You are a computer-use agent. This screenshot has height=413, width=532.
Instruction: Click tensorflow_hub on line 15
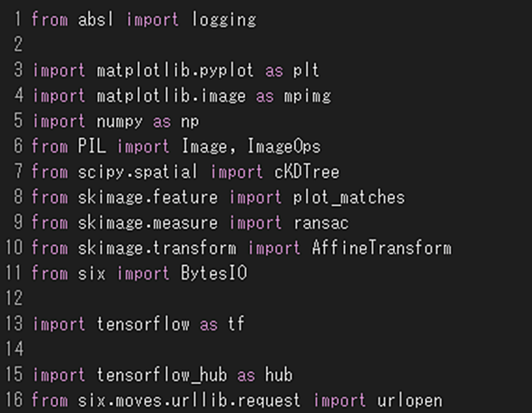pos(162,375)
